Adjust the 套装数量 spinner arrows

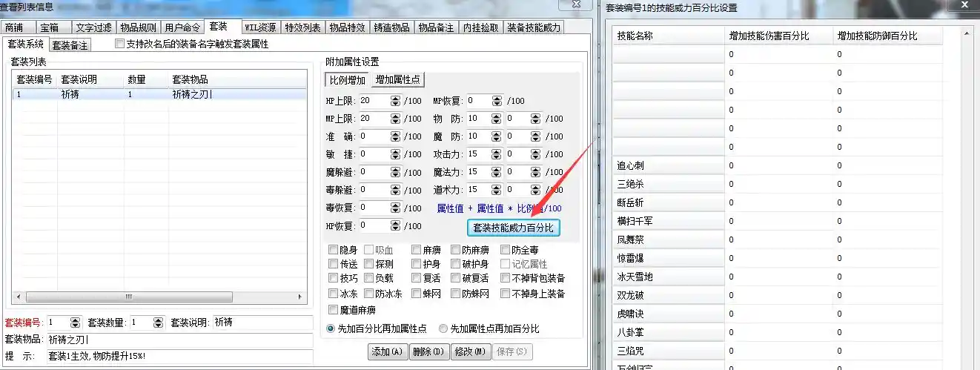click(157, 323)
